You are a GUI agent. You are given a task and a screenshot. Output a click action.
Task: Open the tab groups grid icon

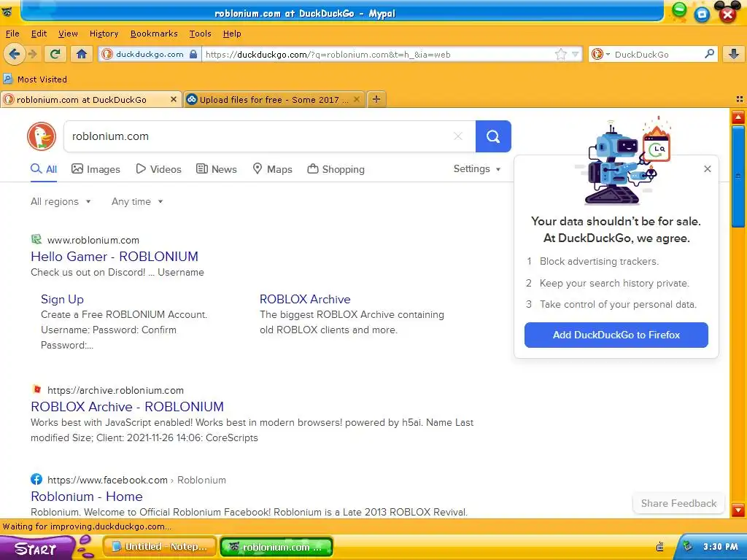pos(740,99)
